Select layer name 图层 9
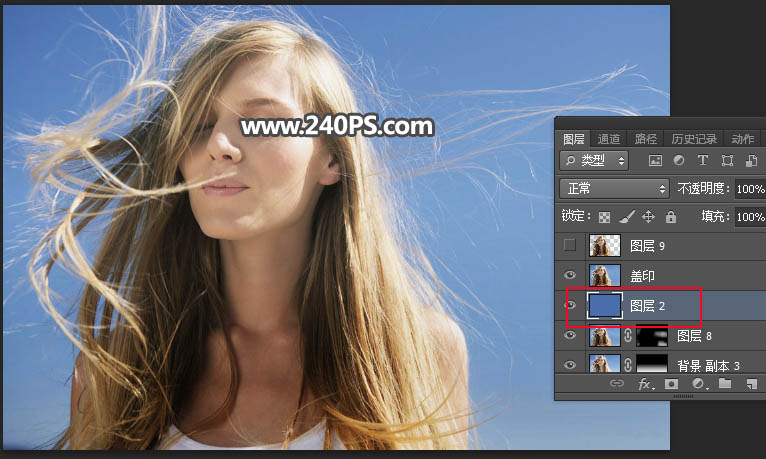Image resolution: width=766 pixels, height=459 pixels. 647,246
